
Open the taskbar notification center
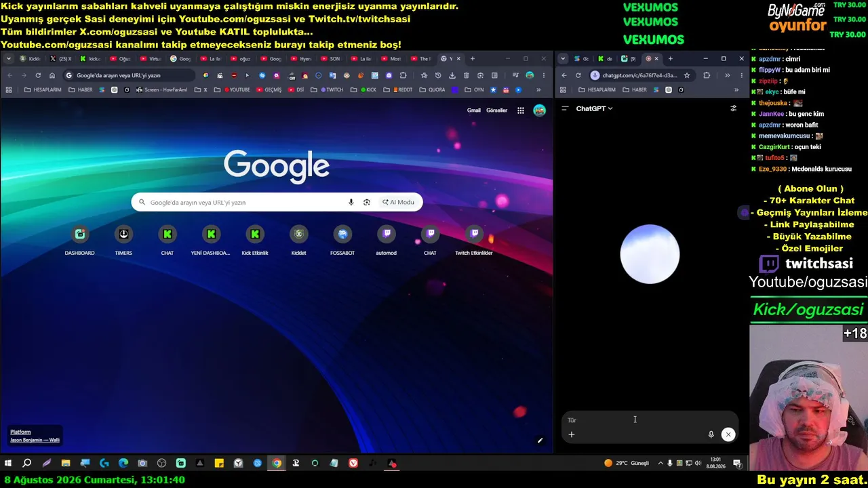click(737, 464)
